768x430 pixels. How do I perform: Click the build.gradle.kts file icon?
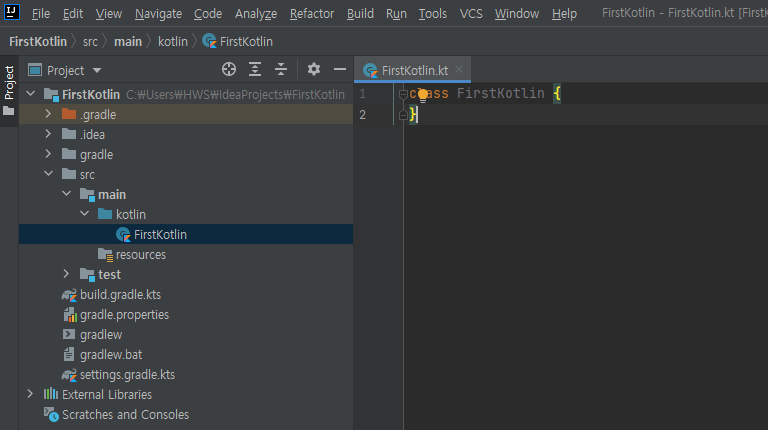pos(69,294)
